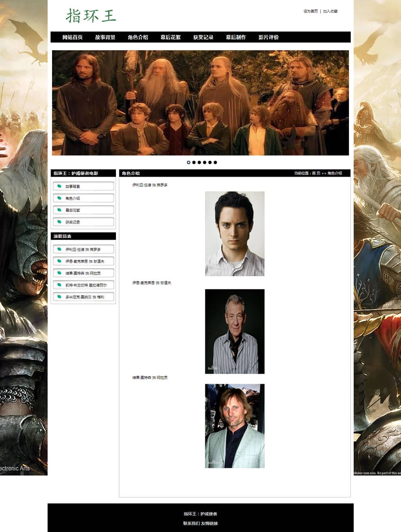Go to 影片评价 in the navigation bar
401x532 pixels.
click(269, 37)
